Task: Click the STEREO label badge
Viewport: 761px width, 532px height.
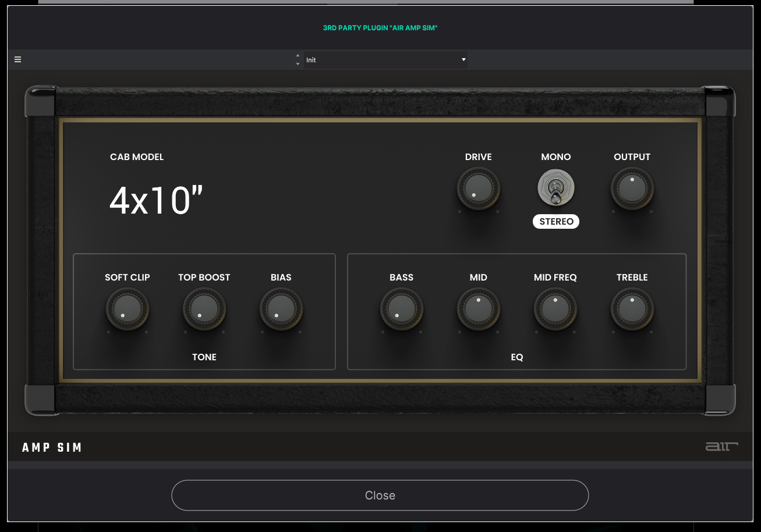Action: [x=556, y=221]
